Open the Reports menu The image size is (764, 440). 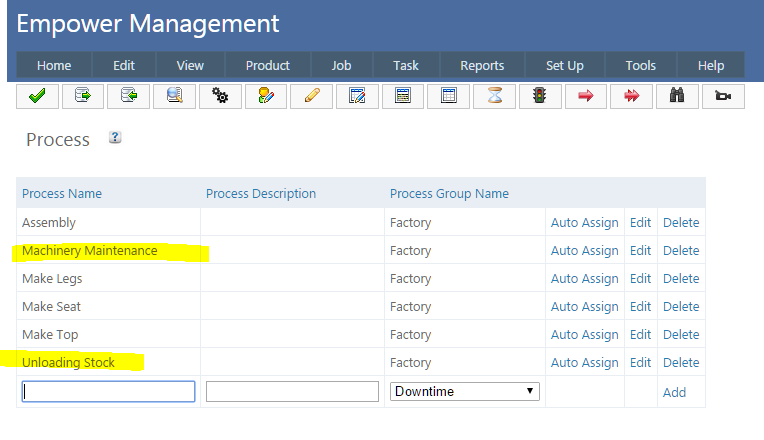(x=482, y=66)
